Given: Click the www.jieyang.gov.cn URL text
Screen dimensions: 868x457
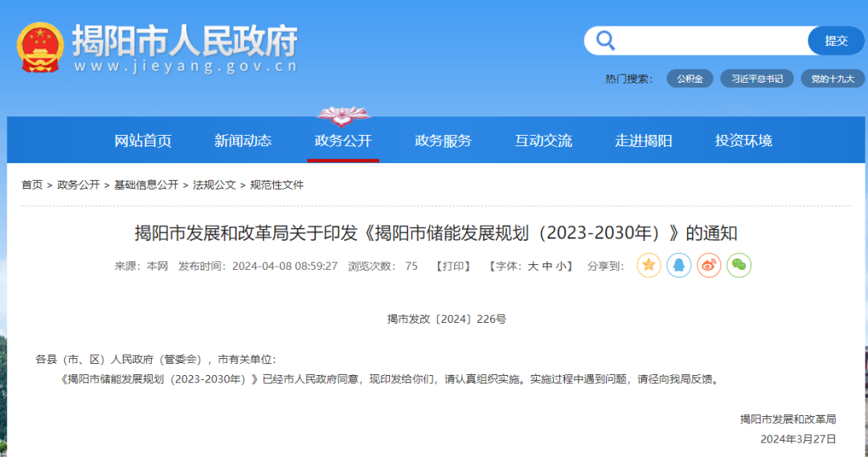Looking at the screenshot, I should click(186, 67).
